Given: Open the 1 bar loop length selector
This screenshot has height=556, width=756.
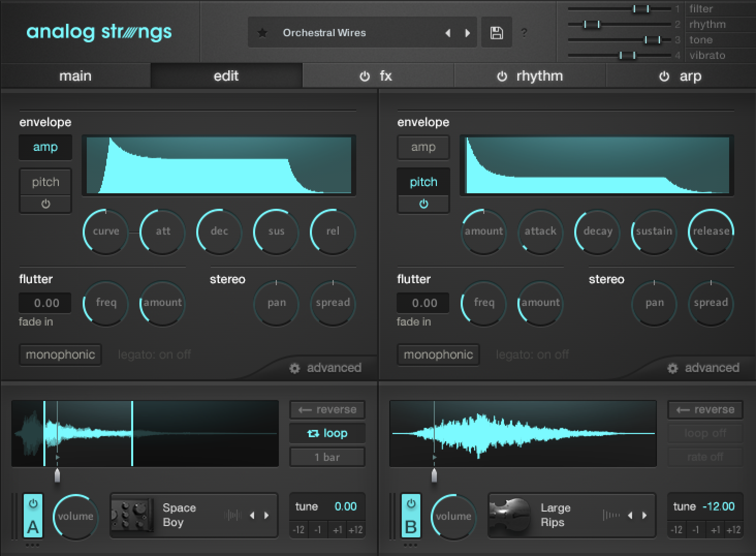Looking at the screenshot, I should tap(327, 457).
